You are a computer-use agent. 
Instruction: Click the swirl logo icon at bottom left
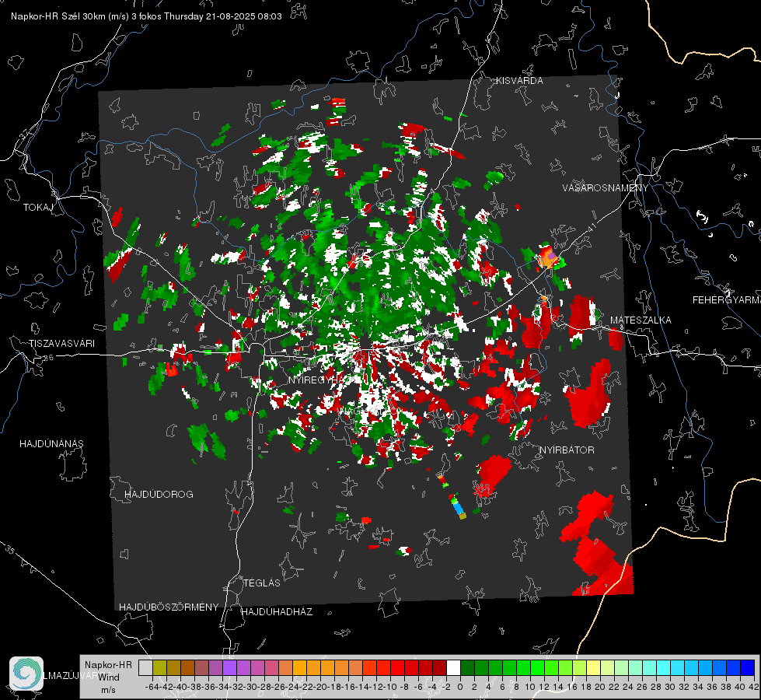pos(26,674)
